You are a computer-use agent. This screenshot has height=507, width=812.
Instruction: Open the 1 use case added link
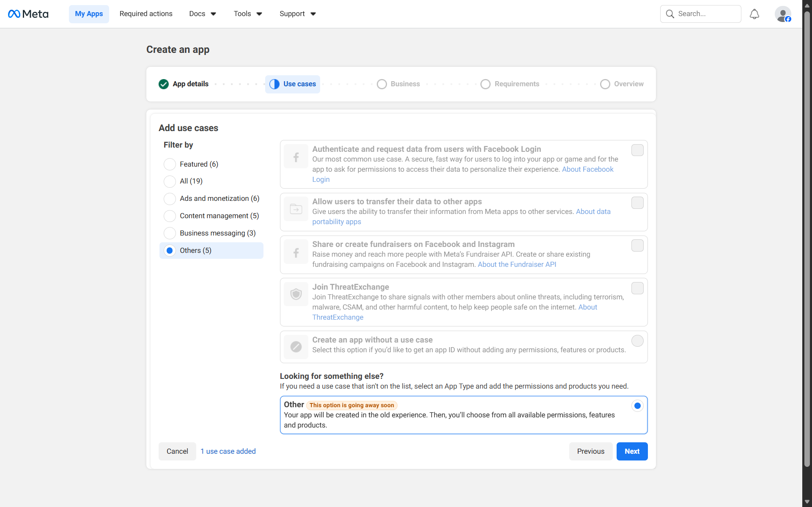click(228, 452)
